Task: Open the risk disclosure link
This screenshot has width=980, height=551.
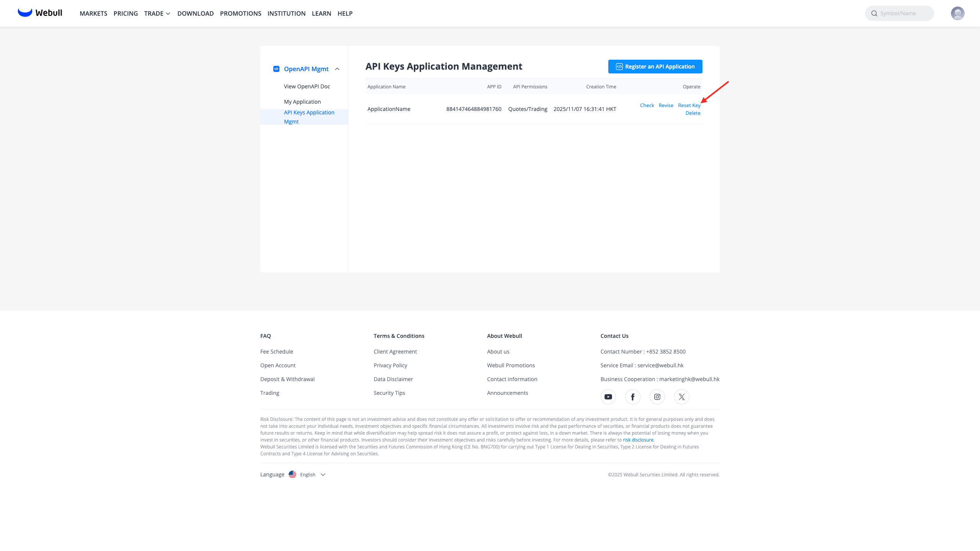Action: (638, 440)
